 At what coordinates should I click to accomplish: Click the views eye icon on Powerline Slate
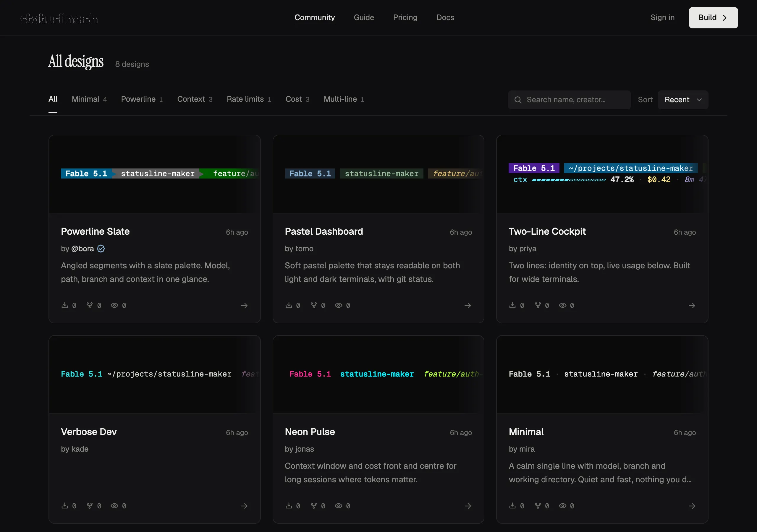(114, 305)
